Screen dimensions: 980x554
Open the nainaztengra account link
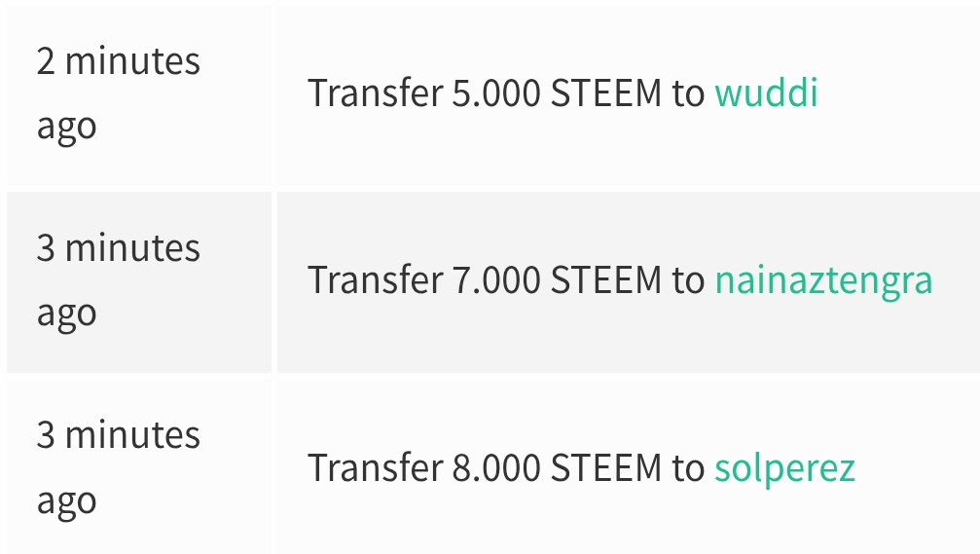tap(823, 280)
